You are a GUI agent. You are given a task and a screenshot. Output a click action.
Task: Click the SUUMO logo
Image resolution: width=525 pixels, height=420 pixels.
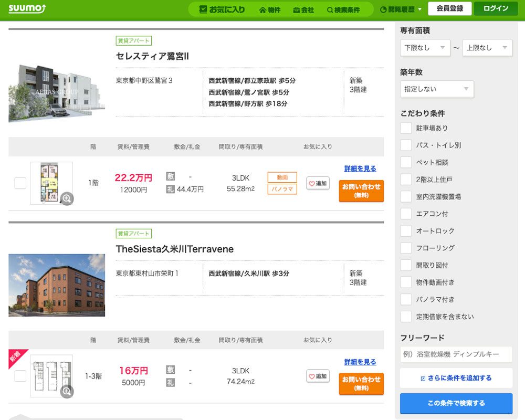pos(27,8)
